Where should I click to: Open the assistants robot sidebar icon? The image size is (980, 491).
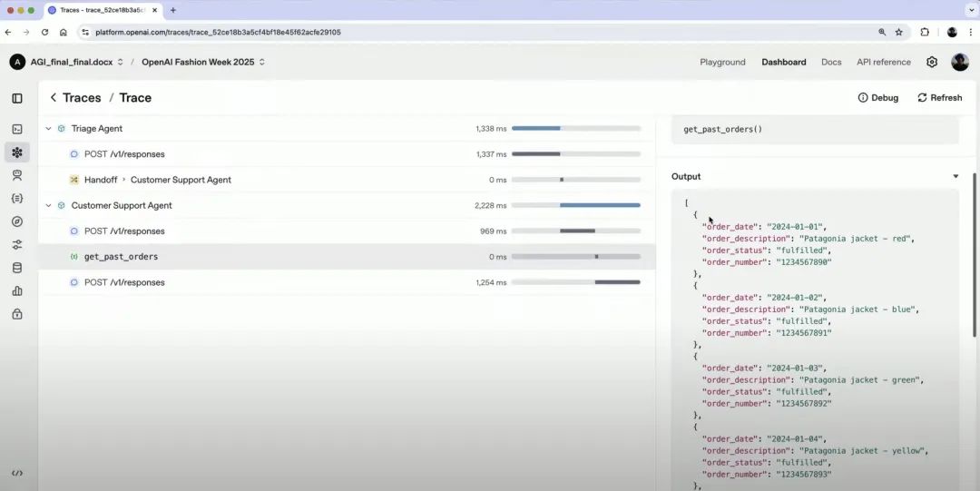(17, 175)
